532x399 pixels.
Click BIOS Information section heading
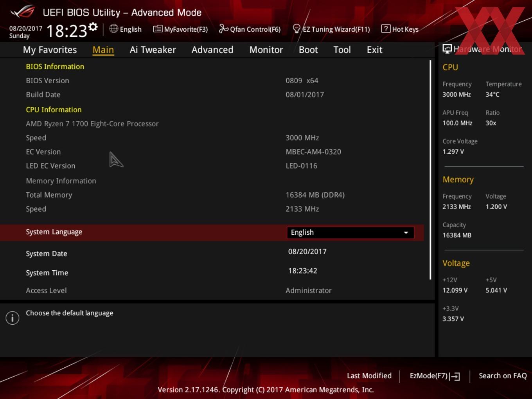[55, 66]
